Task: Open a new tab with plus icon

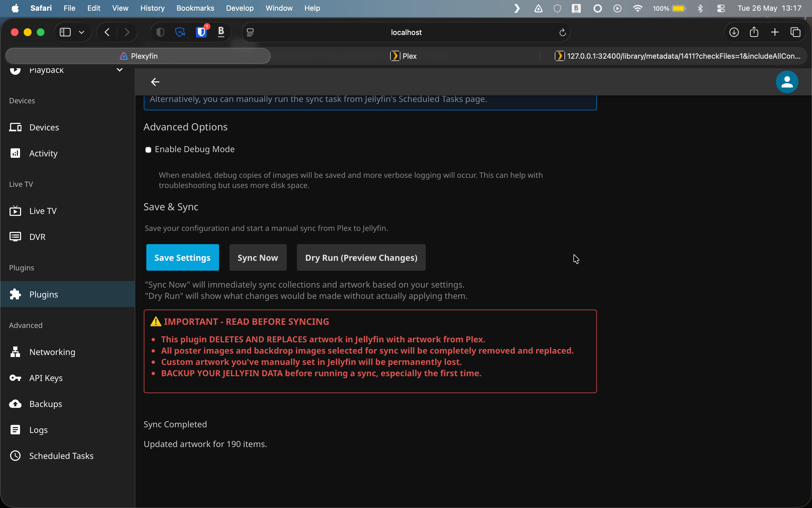Action: tap(775, 32)
